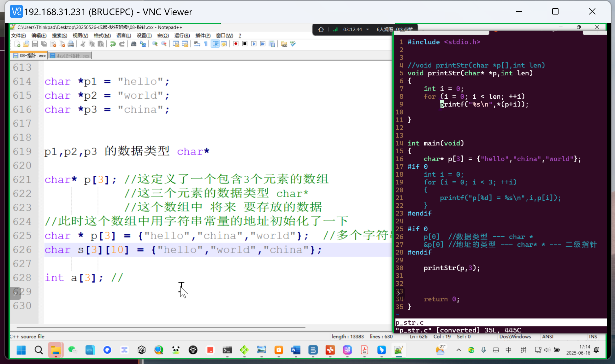Click the New file icon in Notepad++ toolbar
Viewport: 615px width, 364px height.
tap(17, 44)
